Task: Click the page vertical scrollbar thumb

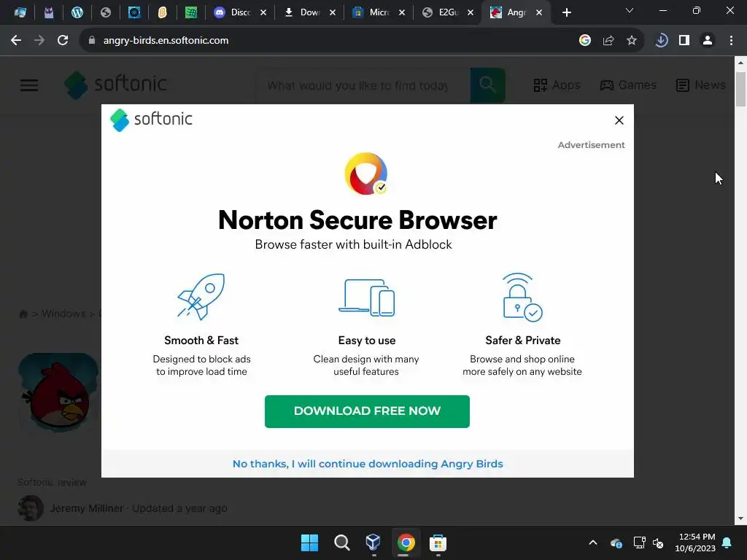Action: click(741, 89)
